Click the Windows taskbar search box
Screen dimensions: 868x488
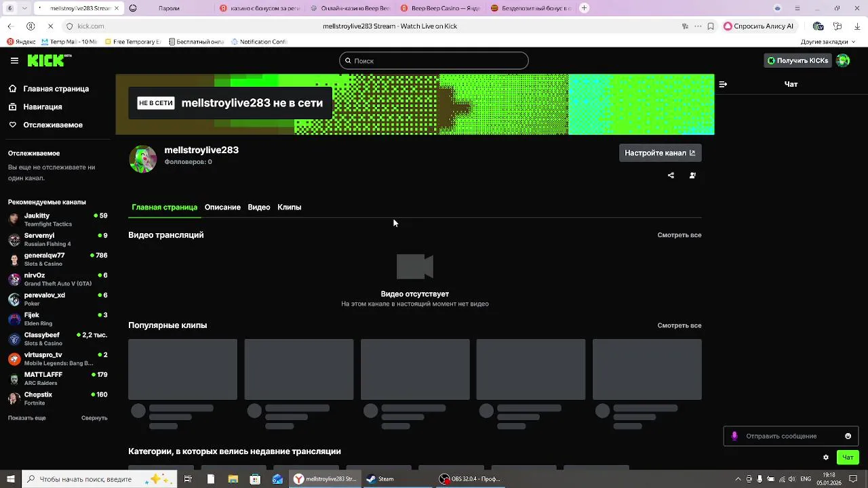click(x=98, y=479)
